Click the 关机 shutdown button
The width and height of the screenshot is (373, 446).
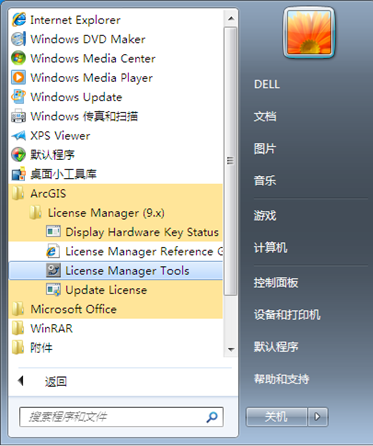[x=276, y=417]
